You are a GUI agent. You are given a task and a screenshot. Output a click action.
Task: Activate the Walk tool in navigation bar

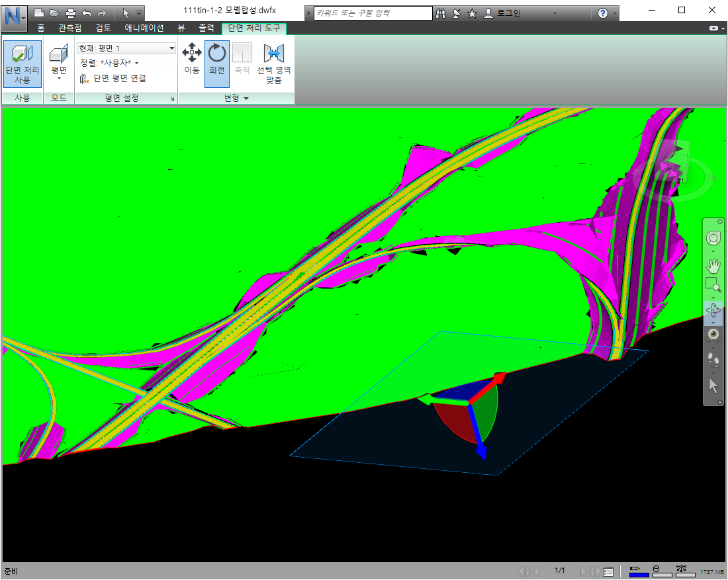click(713, 360)
